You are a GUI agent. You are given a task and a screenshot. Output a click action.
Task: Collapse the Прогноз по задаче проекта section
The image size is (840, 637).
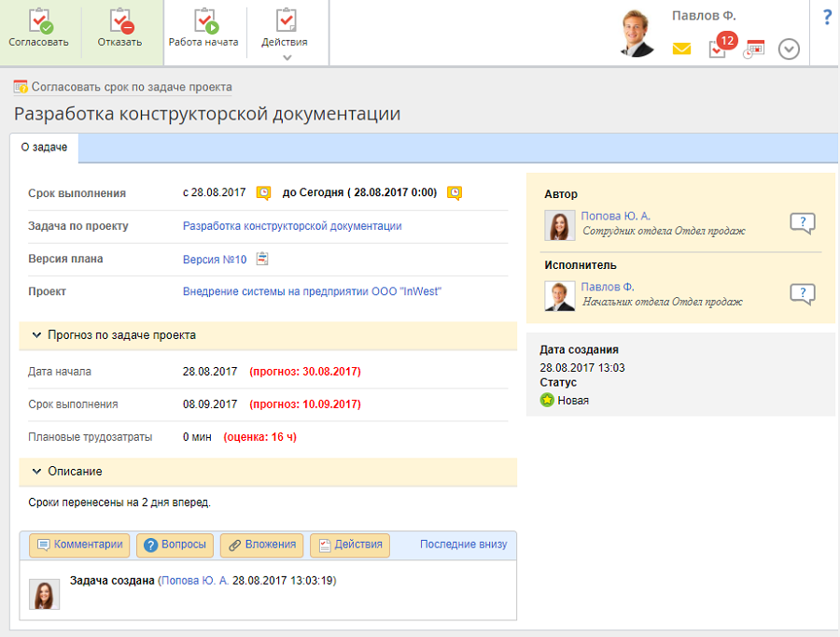click(x=36, y=334)
